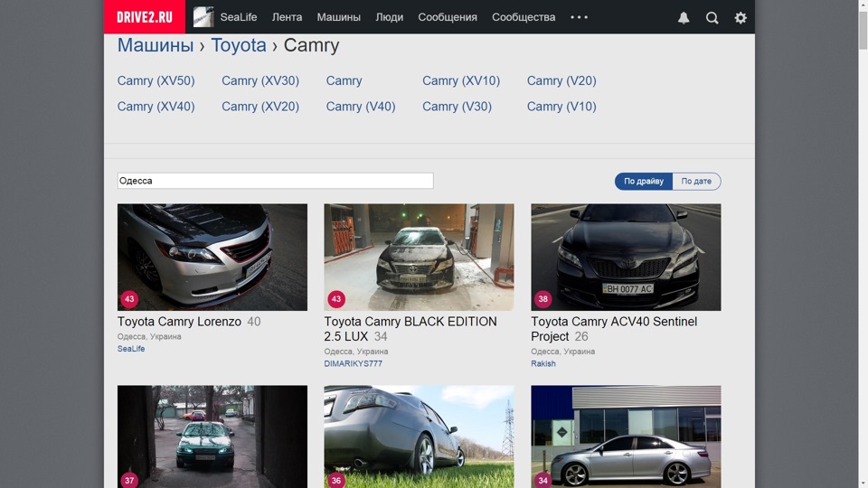Click Машины breadcrumb link
Viewport: 868px width, 488px height.
click(156, 45)
